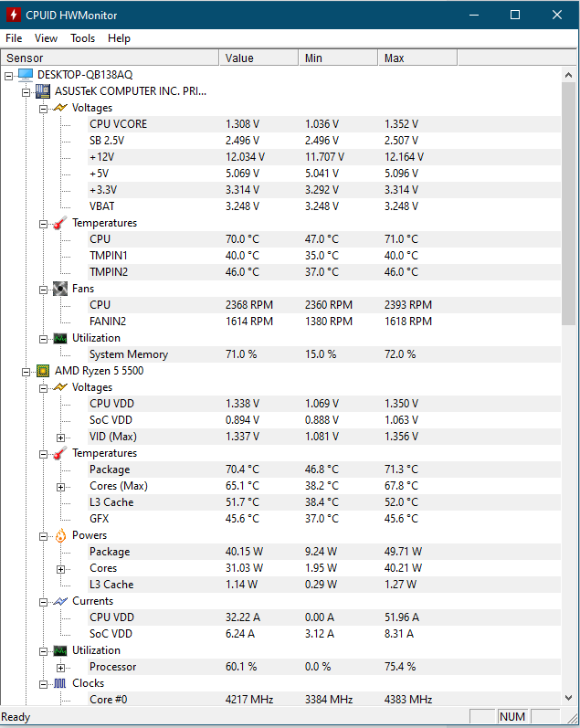
Task: Select the Core #0 clock row
Action: [324, 699]
